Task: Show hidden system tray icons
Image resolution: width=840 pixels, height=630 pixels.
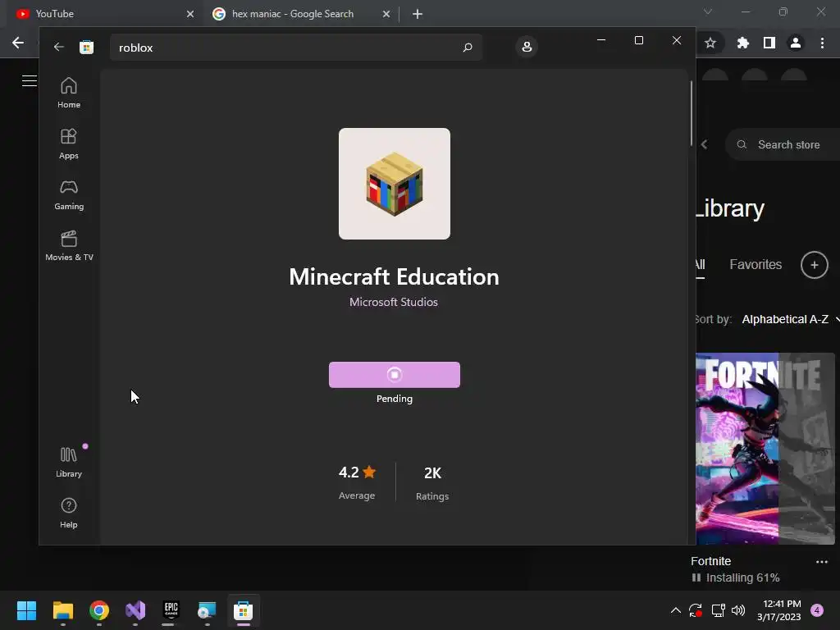Action: point(676,610)
